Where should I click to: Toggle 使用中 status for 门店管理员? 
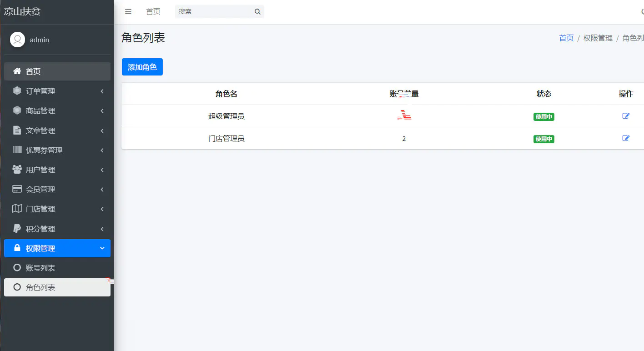point(544,139)
